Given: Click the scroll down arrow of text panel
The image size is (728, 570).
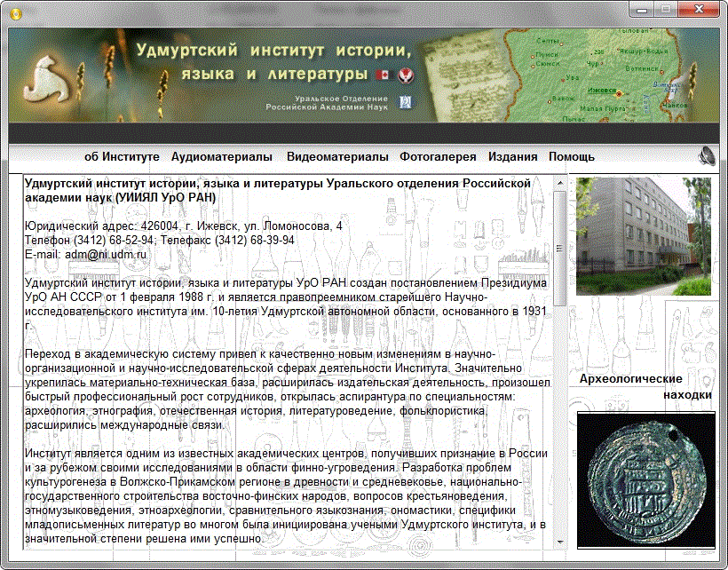Looking at the screenshot, I should tap(559, 540).
